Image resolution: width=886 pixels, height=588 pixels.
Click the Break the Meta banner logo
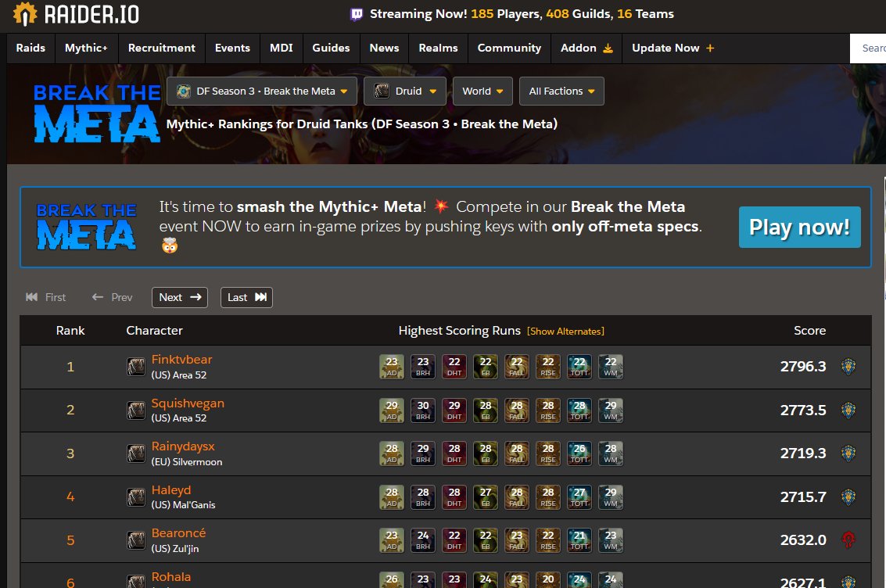(x=87, y=227)
